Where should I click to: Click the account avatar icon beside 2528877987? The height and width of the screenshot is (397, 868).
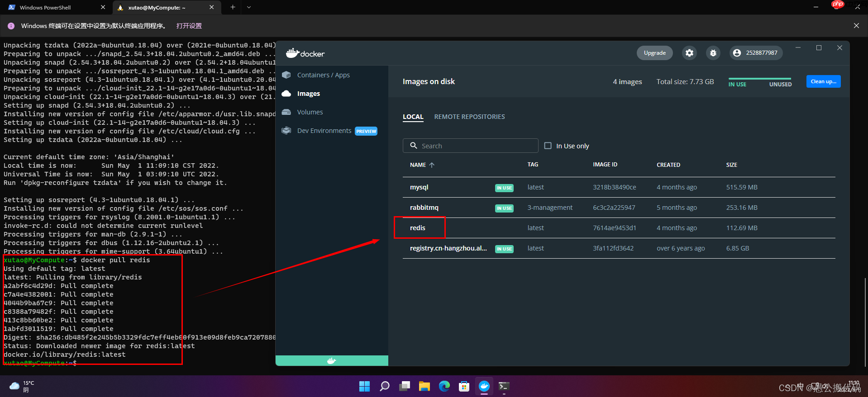[x=737, y=53]
